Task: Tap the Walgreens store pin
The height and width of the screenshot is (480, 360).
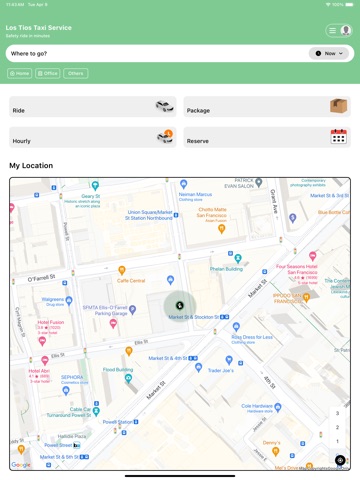Action: 69,301
